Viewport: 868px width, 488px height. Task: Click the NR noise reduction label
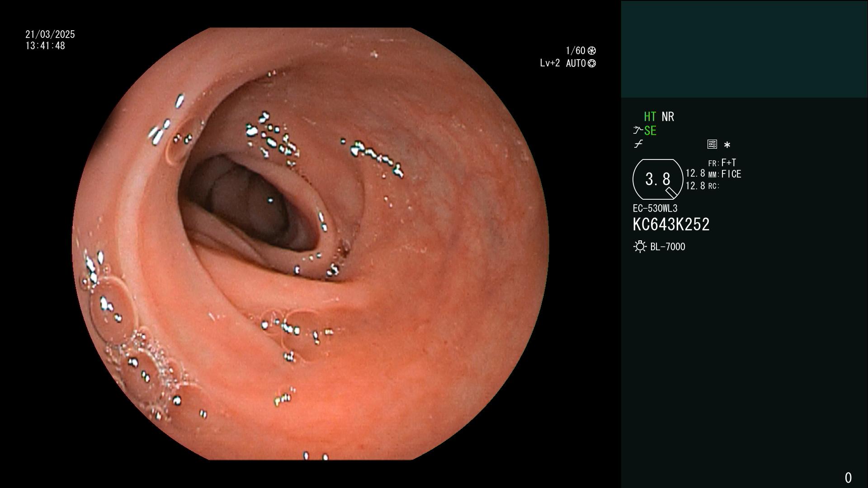[x=668, y=117]
